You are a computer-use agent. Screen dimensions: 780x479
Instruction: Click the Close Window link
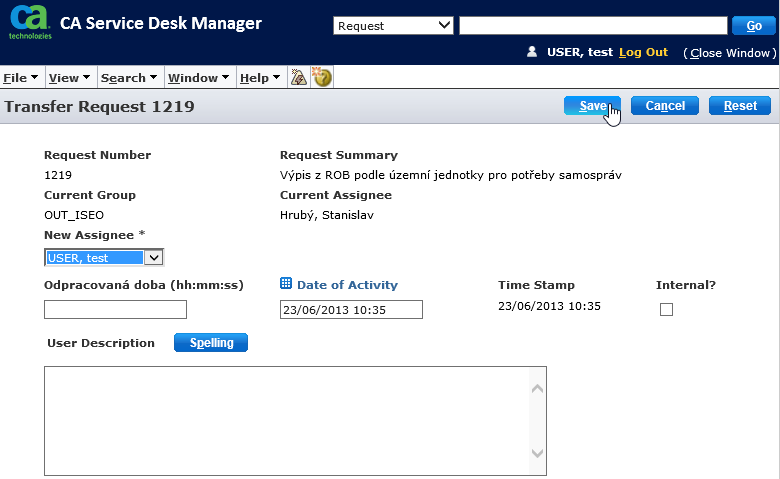point(730,53)
